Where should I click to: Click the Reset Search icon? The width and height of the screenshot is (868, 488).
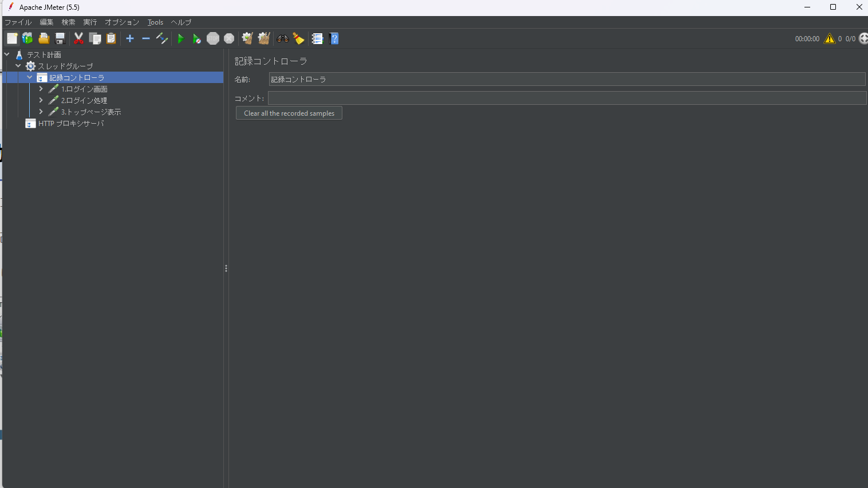(298, 38)
